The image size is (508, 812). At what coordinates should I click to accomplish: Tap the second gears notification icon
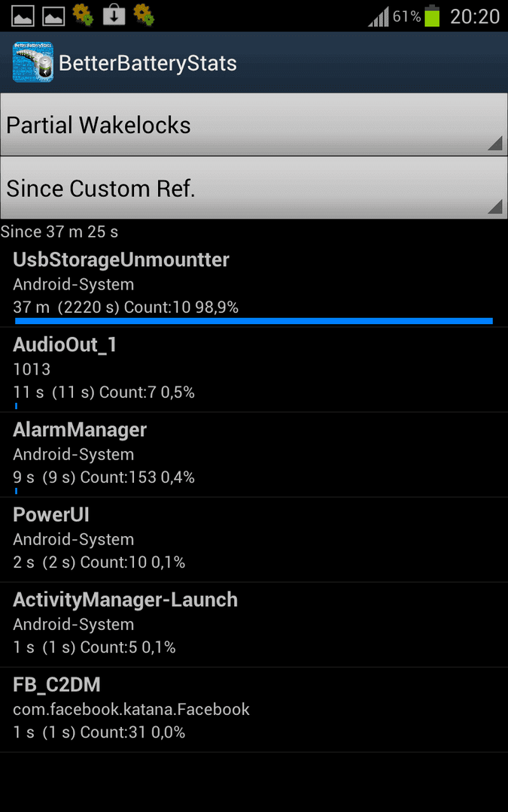pos(144,15)
